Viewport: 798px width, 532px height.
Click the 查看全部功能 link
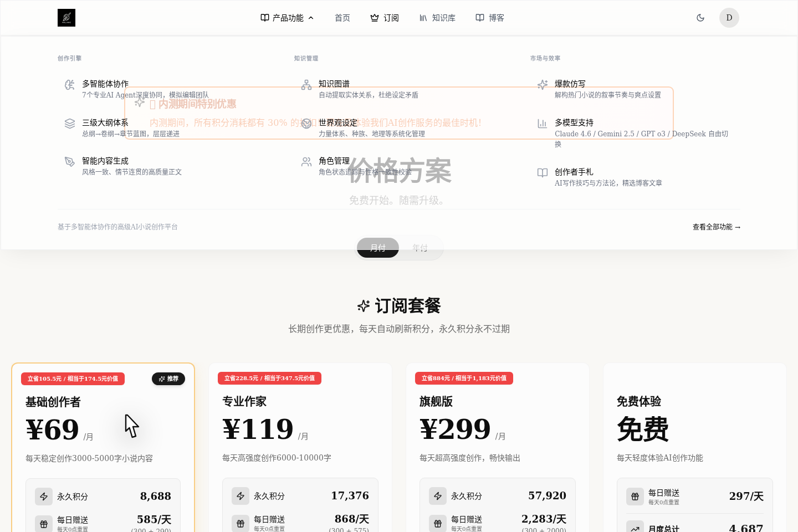(x=717, y=227)
